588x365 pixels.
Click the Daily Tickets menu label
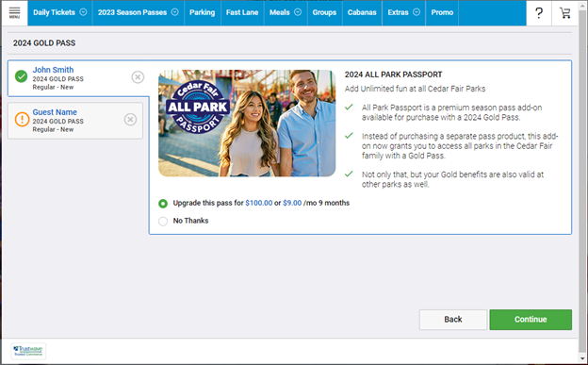pos(54,12)
